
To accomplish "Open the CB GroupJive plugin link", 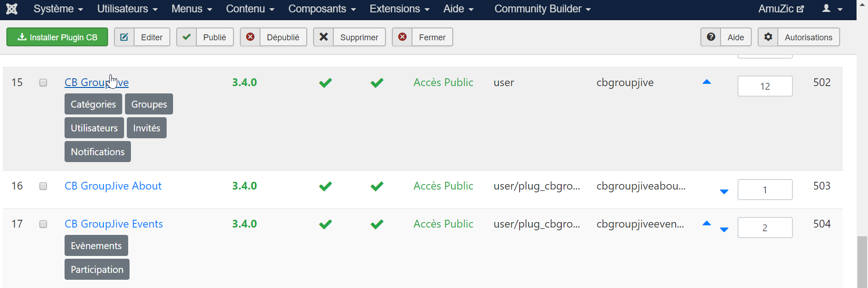I will pyautogui.click(x=97, y=82).
